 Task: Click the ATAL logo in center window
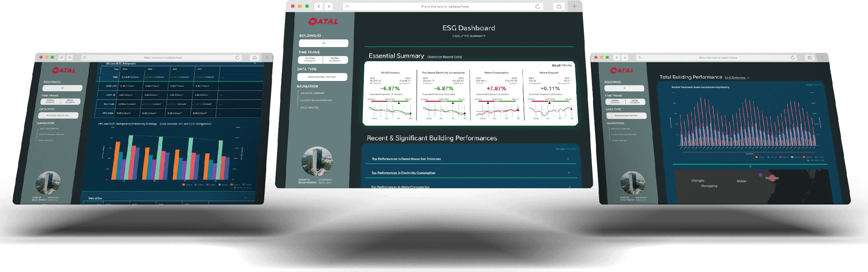(x=323, y=22)
